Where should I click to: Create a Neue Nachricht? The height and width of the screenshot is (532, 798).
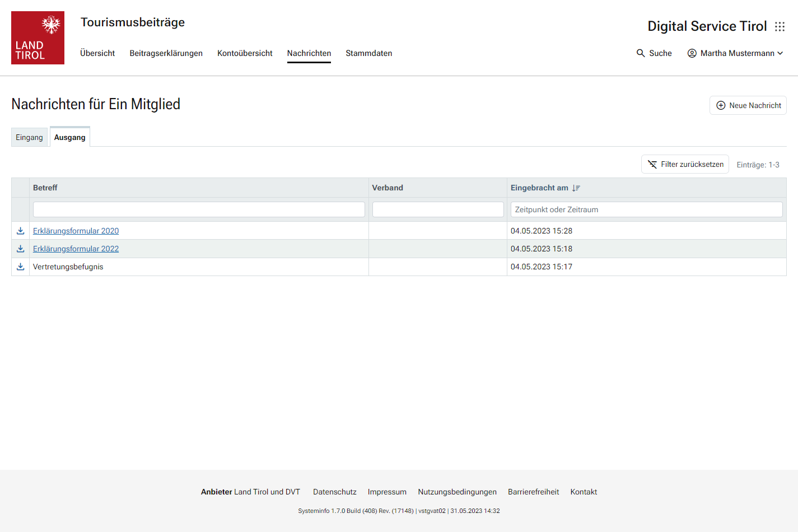coord(748,105)
